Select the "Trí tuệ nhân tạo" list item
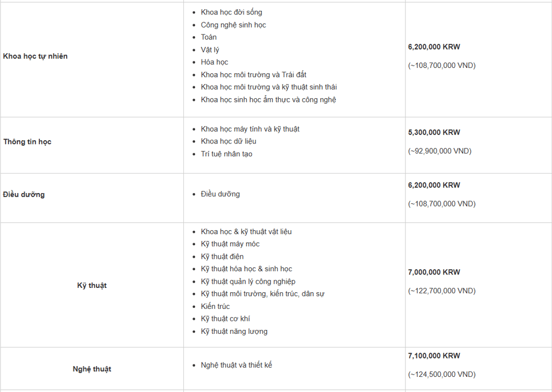Screen dimensions: 552x392 (226, 154)
